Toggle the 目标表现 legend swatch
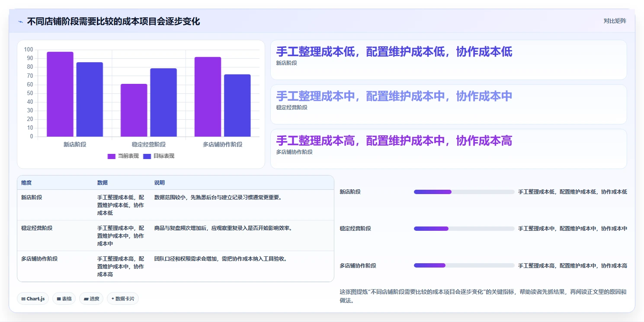Viewport: 644px width, 322px height. pos(147,156)
